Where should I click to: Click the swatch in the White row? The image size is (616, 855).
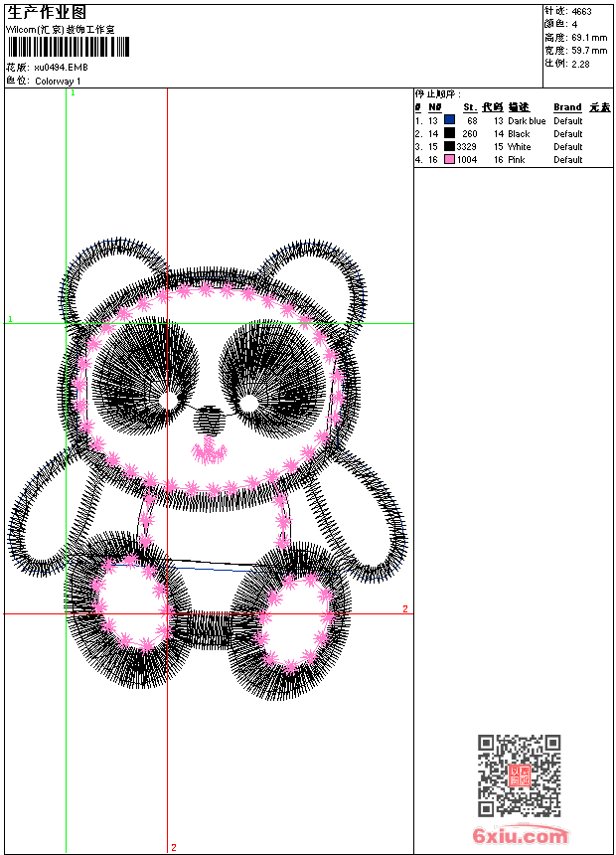point(450,146)
